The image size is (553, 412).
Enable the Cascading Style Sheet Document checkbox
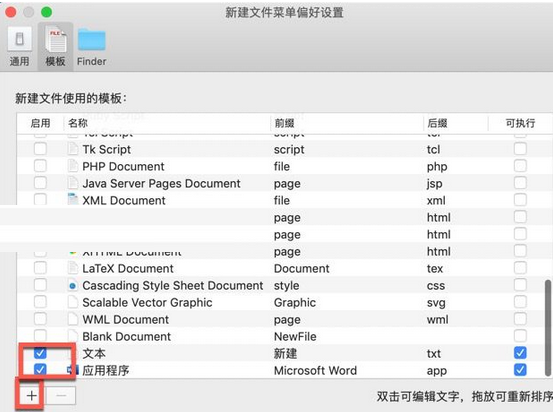(40, 285)
